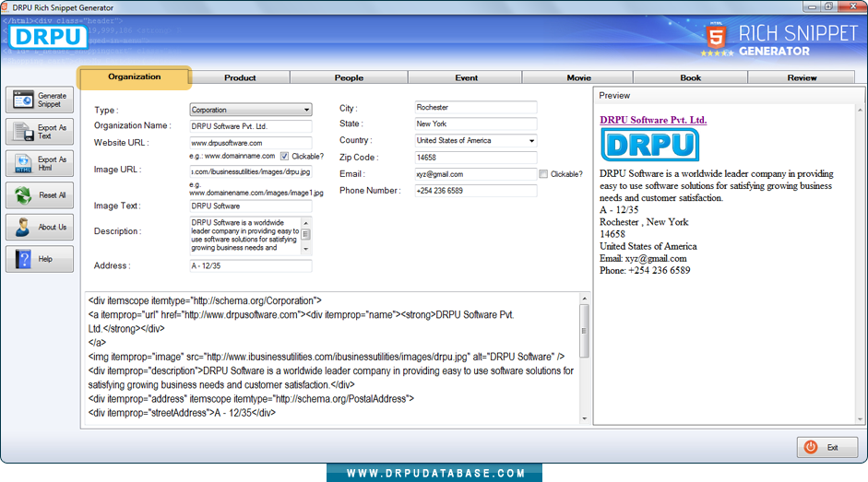The height and width of the screenshot is (482, 868).
Task: Switch to the Movie tab
Action: (578, 77)
